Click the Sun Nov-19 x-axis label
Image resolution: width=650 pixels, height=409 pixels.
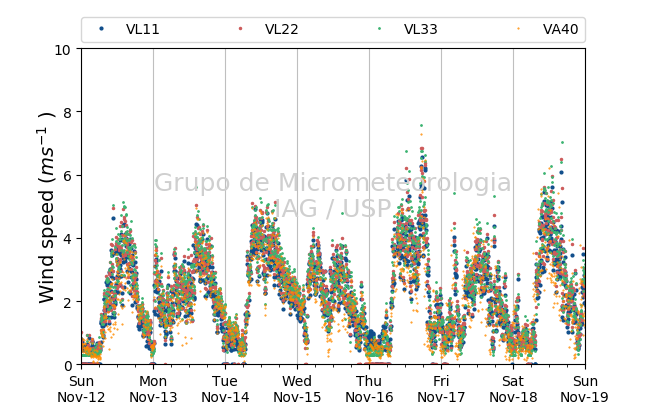tap(585, 389)
